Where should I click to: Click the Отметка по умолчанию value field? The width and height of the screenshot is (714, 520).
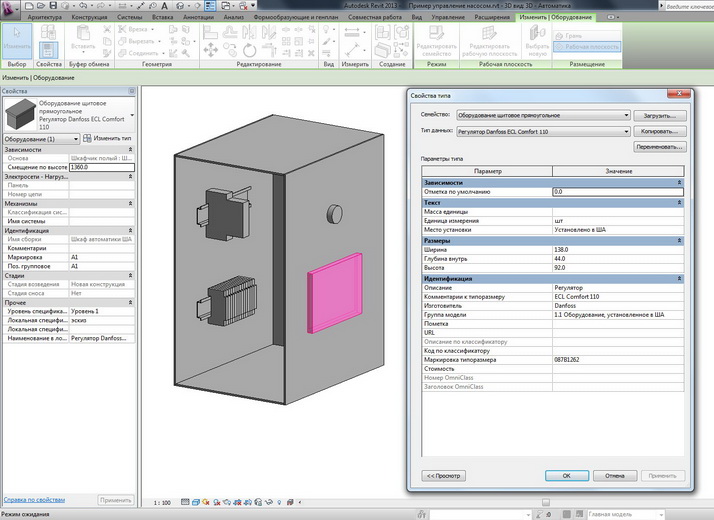618,192
